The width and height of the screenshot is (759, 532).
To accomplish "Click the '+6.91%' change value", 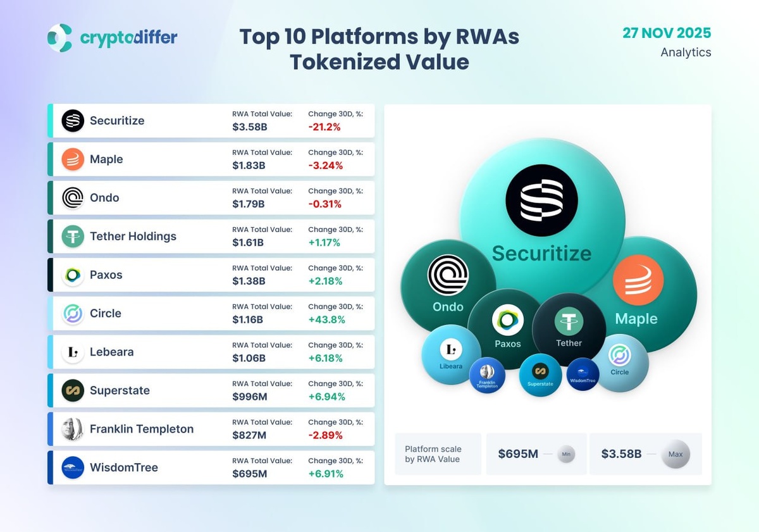I will pyautogui.click(x=326, y=474).
